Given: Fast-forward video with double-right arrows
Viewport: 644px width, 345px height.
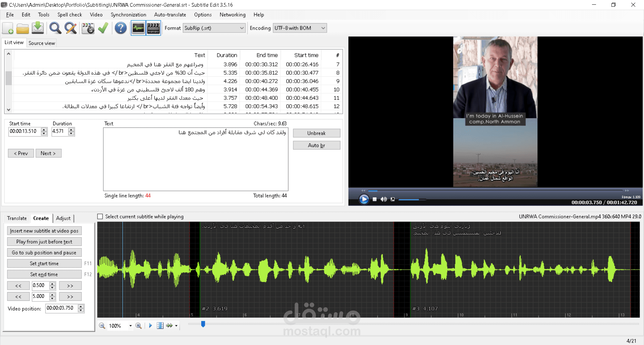Looking at the screenshot, I should 627,191.
